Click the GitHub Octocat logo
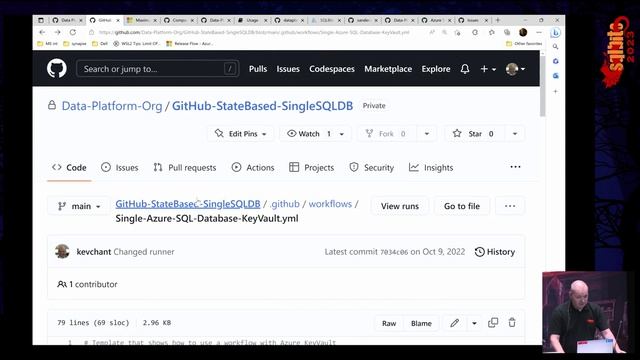Screen dimensions: 640x360 click(57, 68)
